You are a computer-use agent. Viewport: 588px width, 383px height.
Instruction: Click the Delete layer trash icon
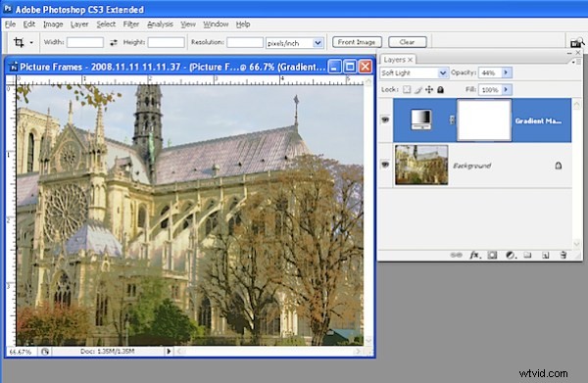[563, 255]
